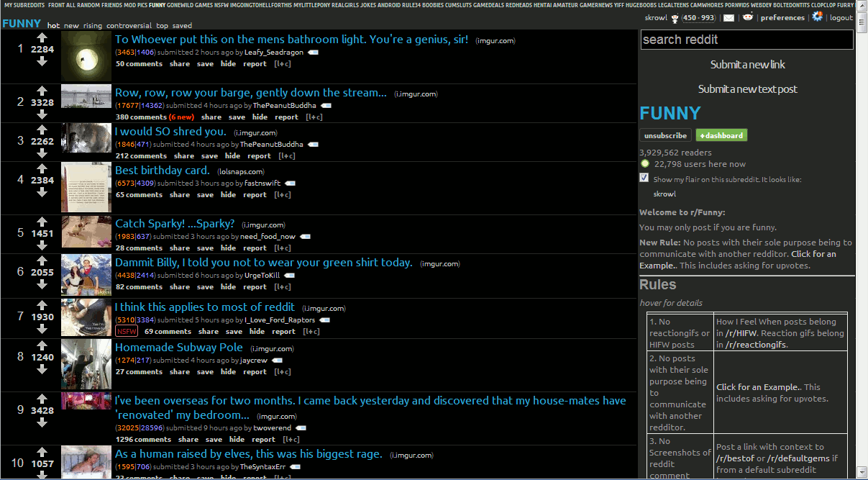Click the green +dashboard button
Viewport: 868px width, 480px height.
tap(721, 135)
